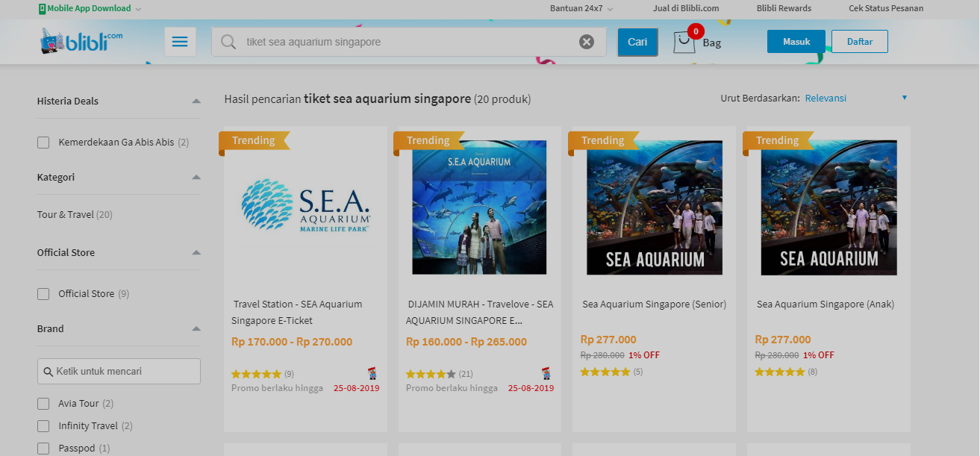Screen dimensions: 980x456
Task: Open Sea Aquarium Singapore (Anak) title
Action: [825, 304]
